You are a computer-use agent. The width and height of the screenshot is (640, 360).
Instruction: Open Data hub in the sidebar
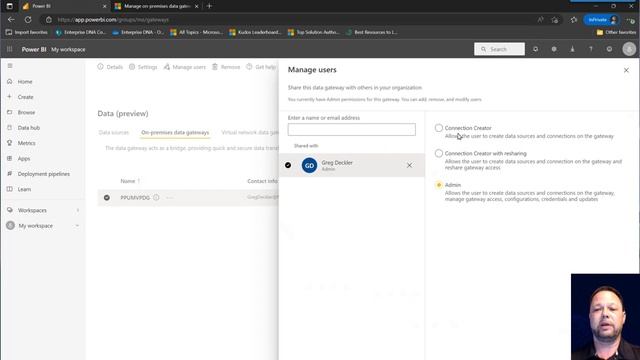(29, 128)
